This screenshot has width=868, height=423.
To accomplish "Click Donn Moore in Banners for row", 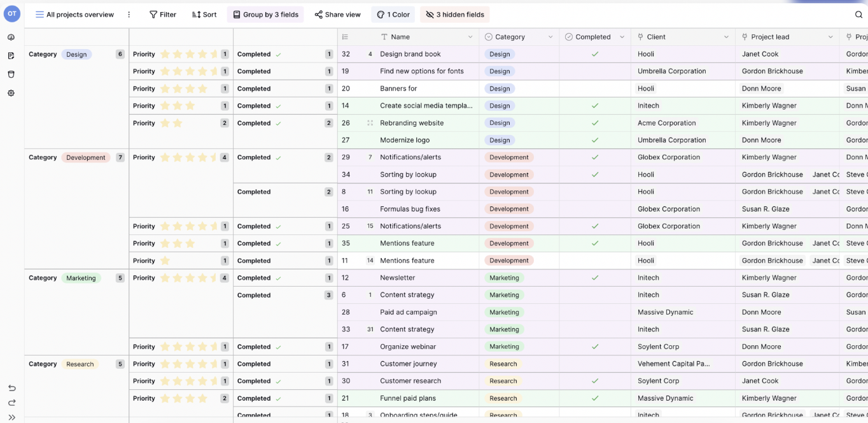I will [x=761, y=89].
